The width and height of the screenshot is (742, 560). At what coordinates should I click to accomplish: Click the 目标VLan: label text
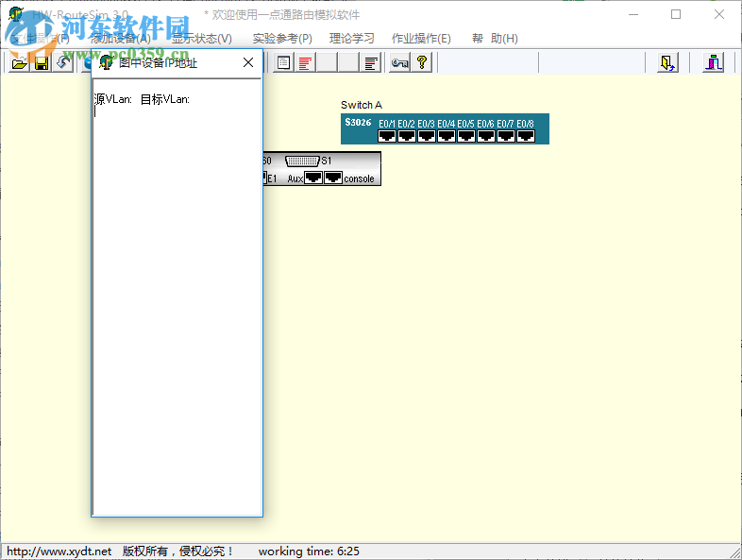[x=165, y=99]
